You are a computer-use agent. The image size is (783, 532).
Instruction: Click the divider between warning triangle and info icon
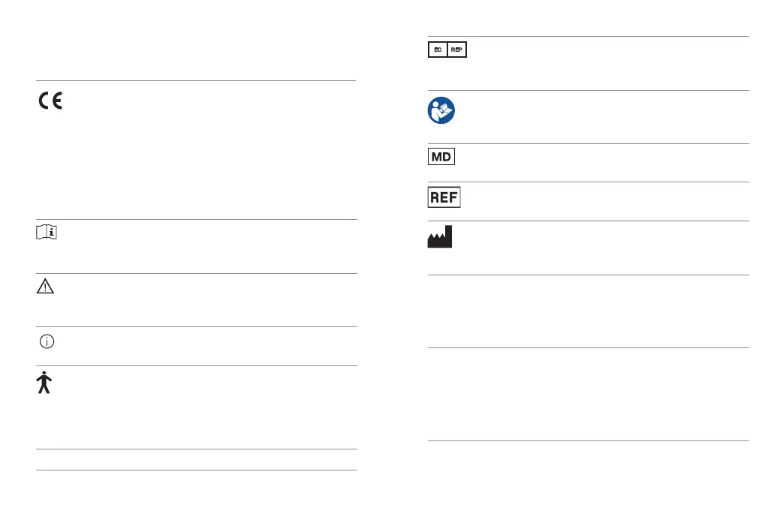tap(196, 326)
